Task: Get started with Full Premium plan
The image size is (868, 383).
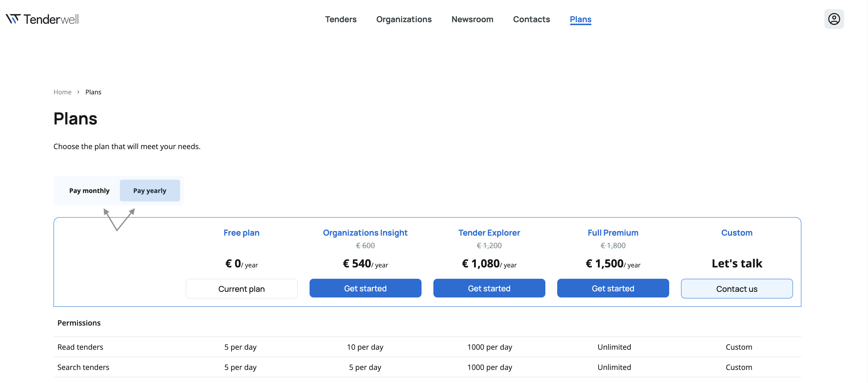Action: tap(613, 288)
